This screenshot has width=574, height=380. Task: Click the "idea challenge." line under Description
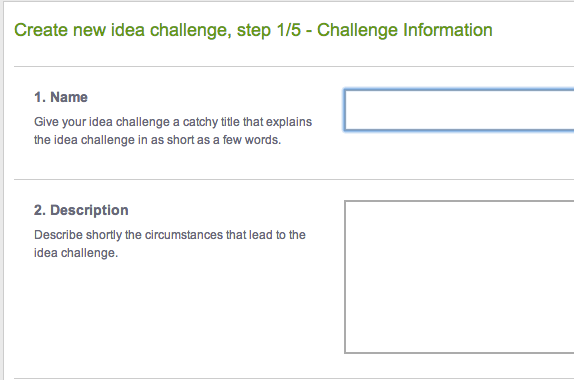click(x=76, y=253)
